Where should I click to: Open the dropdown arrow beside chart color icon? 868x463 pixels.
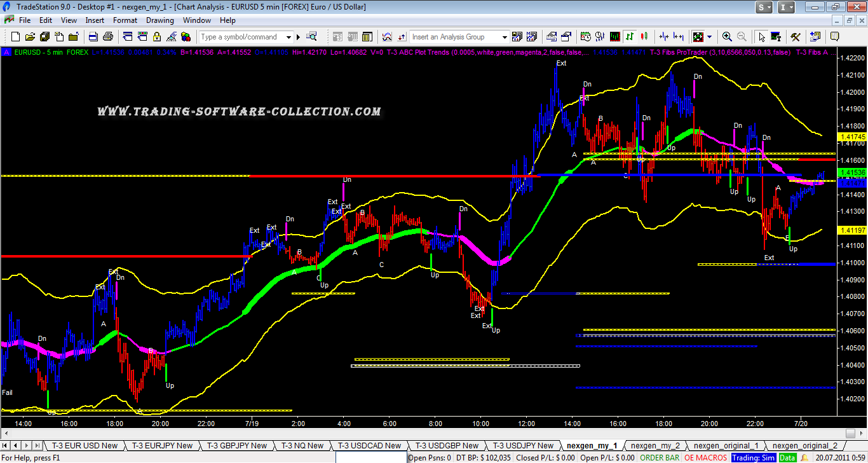point(710,37)
